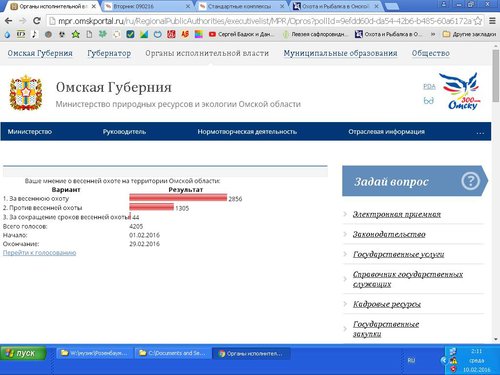Bookmark this page with the star icon
Screen dimensions: 500x375
click(478, 21)
